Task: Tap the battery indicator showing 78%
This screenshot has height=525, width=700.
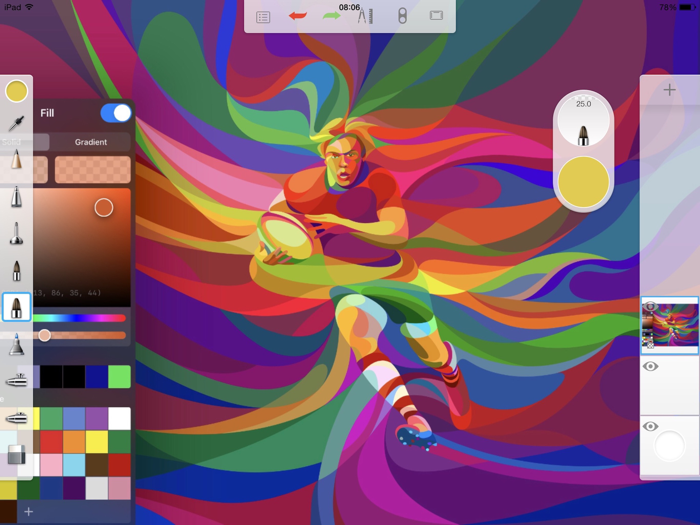Action: 677,7
